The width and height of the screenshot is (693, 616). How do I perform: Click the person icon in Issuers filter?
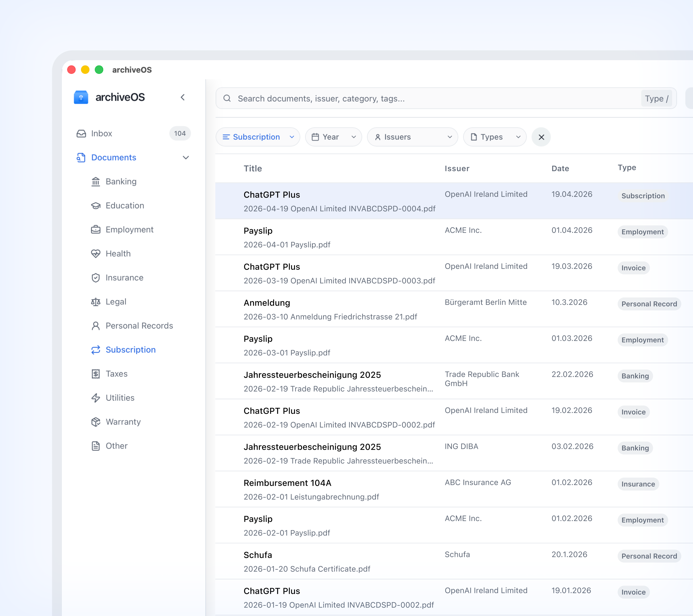(377, 137)
